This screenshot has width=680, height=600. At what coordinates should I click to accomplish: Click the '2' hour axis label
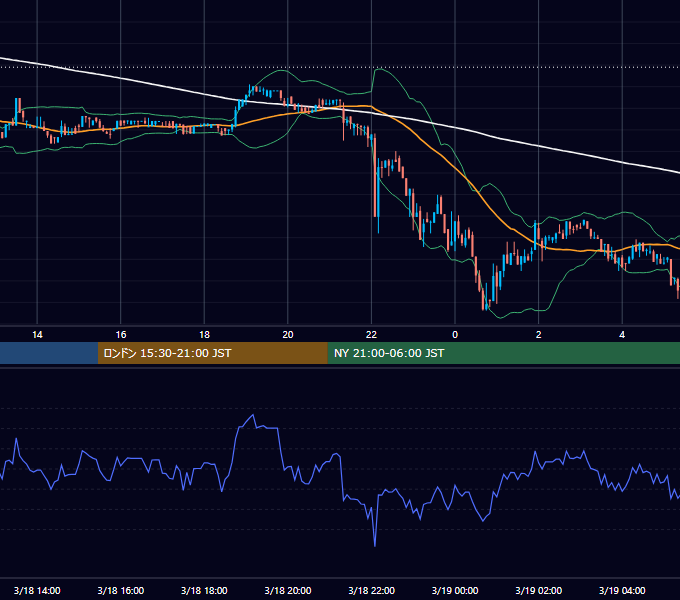point(539,335)
